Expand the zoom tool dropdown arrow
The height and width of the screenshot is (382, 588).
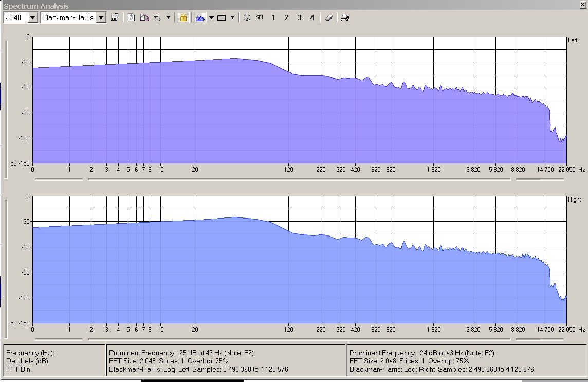pyautogui.click(x=232, y=17)
